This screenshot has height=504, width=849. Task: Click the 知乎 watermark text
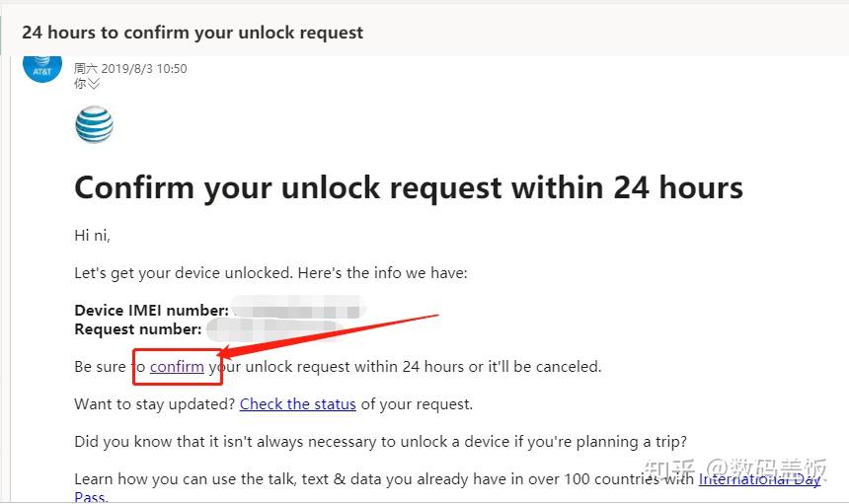(669, 468)
